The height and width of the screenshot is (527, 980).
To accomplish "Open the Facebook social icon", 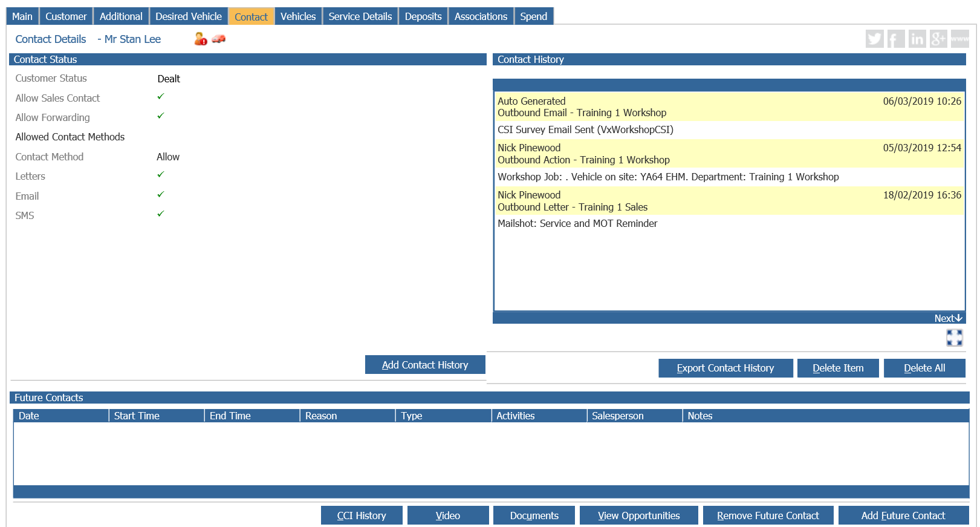I will (896, 39).
